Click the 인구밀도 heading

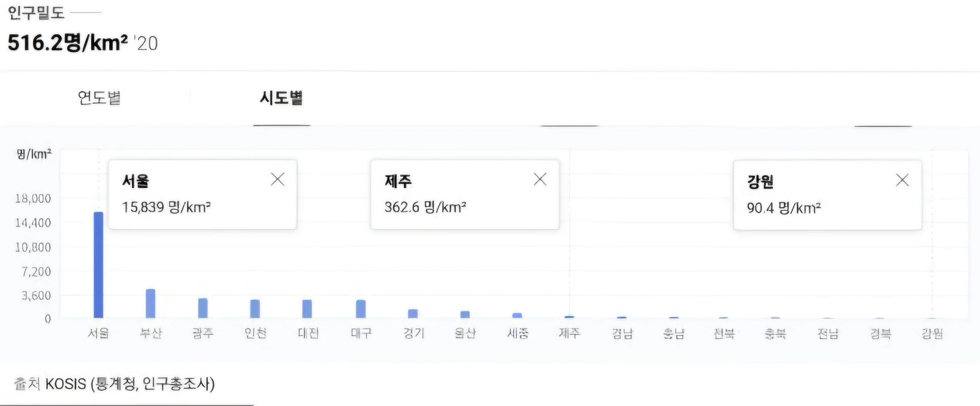coord(36,13)
